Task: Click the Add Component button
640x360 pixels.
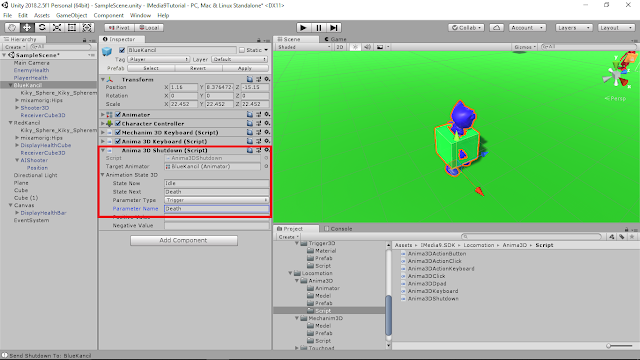Action: point(184,240)
